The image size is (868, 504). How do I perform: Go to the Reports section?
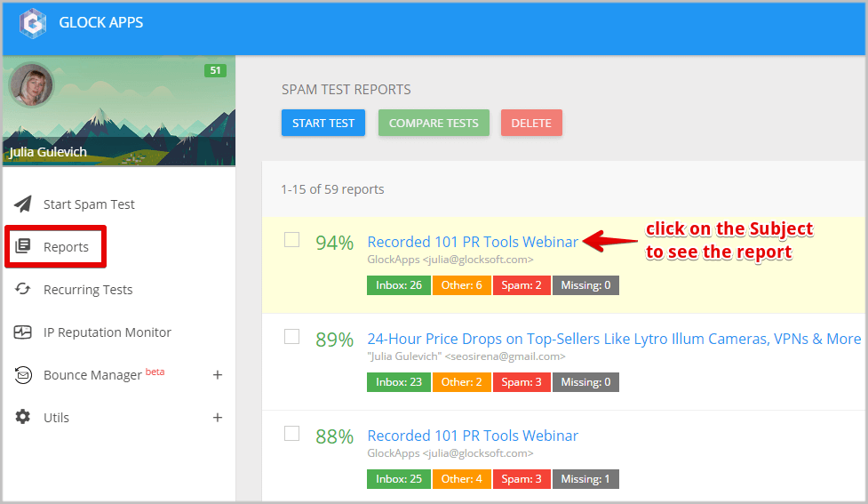point(66,247)
